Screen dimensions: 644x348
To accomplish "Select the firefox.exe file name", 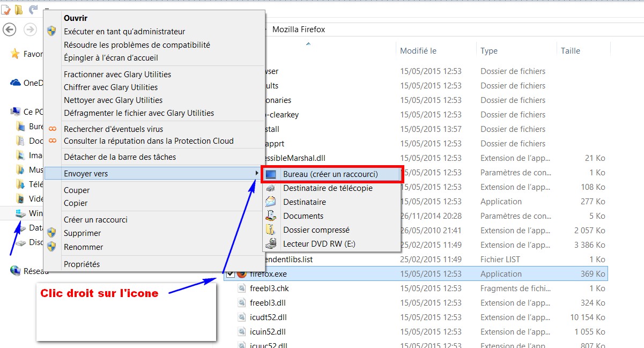I will pyautogui.click(x=268, y=274).
